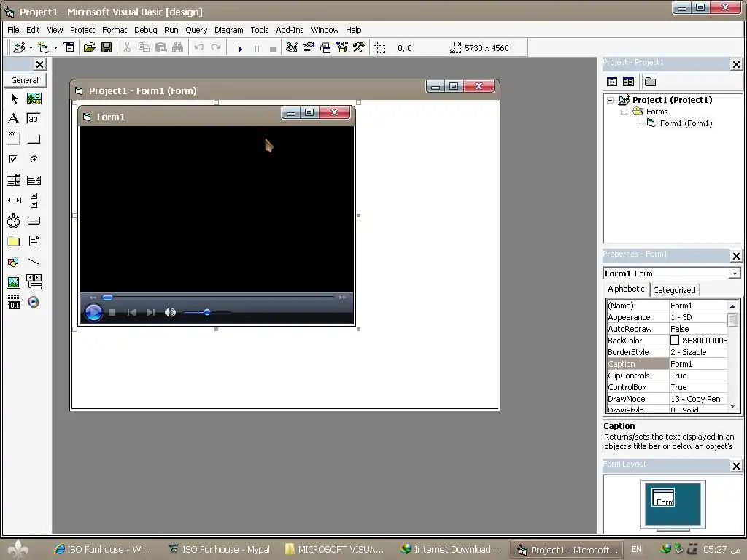The width and height of the screenshot is (747, 560).
Task: Collapse the Project1 (Project1) tree node
Action: pos(611,100)
